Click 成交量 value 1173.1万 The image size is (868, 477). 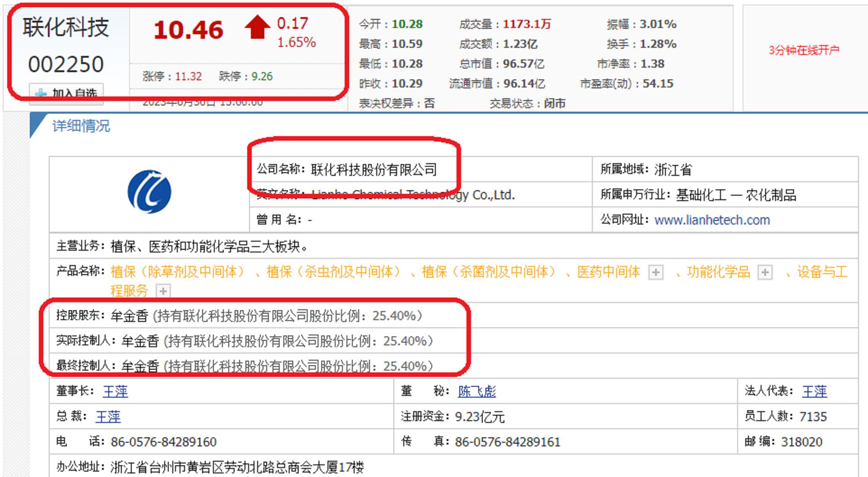[527, 24]
